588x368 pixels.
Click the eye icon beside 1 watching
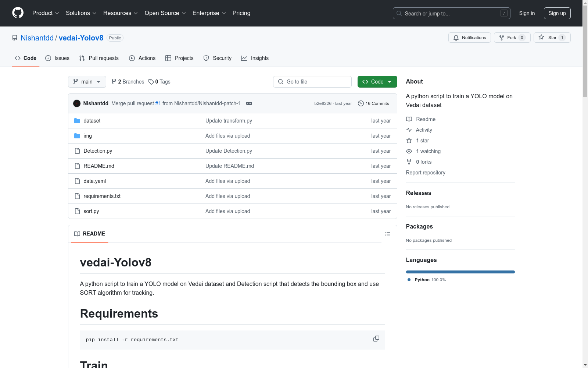pyautogui.click(x=409, y=151)
